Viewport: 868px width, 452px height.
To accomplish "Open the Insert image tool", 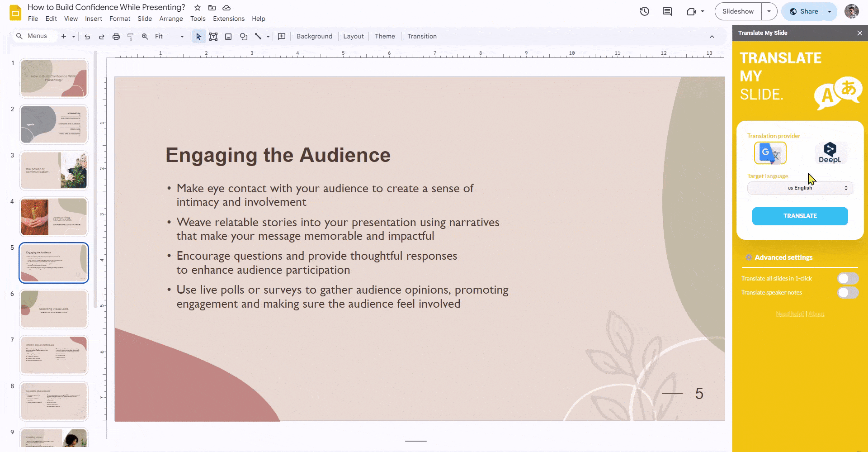I will click(x=228, y=36).
